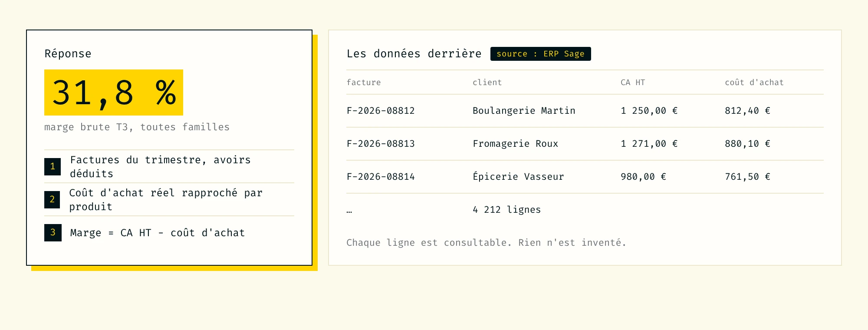This screenshot has height=330, width=868.
Task: Click the "Réponse" heading
Action: coord(68,54)
